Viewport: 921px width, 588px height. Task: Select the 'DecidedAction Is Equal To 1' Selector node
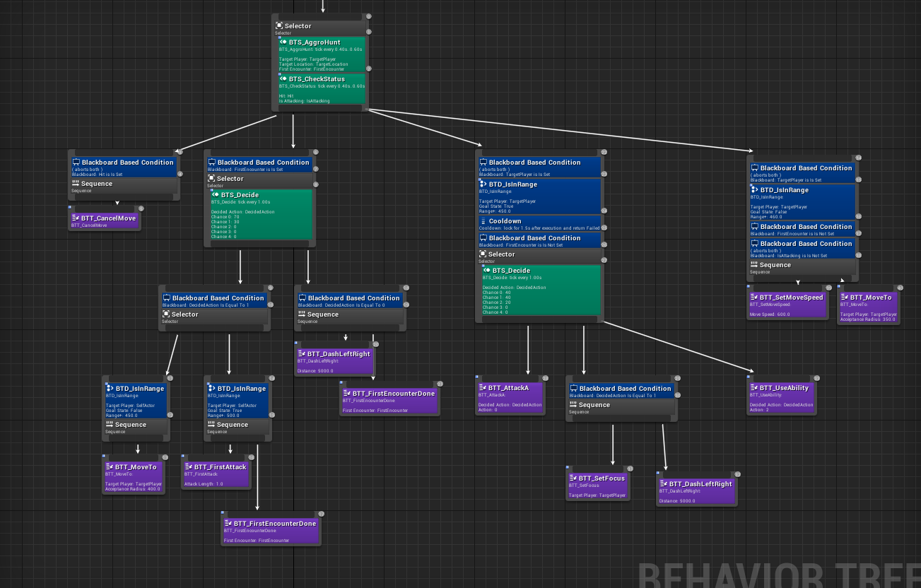[214, 317]
